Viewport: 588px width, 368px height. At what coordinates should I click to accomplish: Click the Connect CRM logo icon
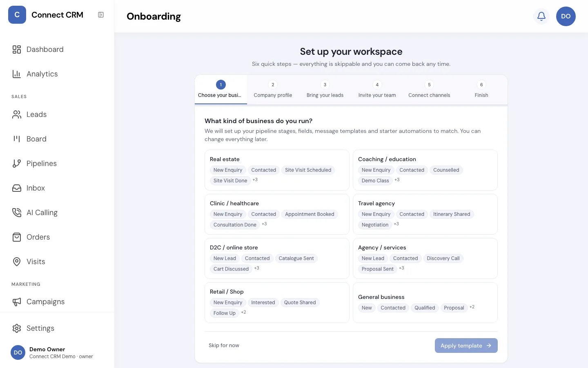17,15
